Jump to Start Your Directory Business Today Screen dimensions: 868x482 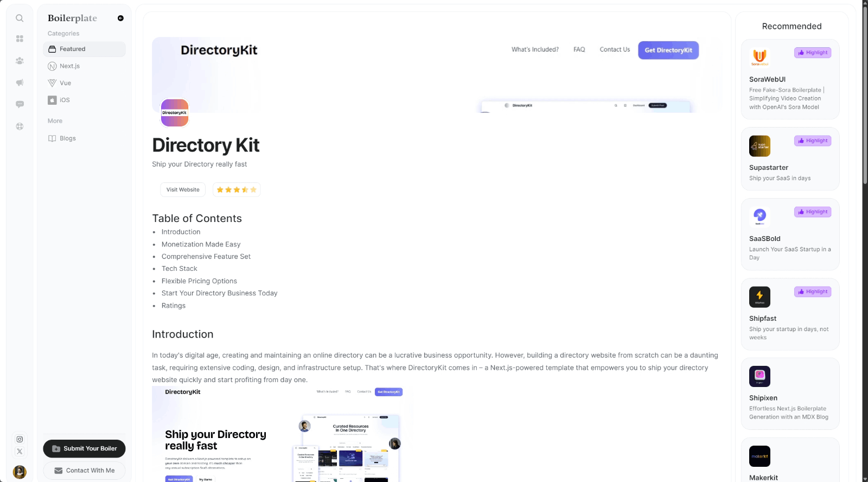coord(219,293)
